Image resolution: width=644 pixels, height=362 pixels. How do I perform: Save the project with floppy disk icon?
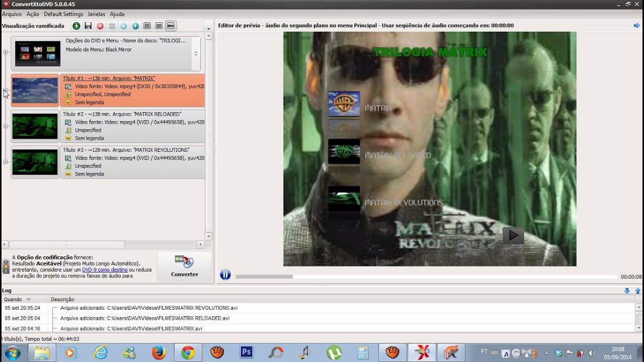tap(88, 26)
